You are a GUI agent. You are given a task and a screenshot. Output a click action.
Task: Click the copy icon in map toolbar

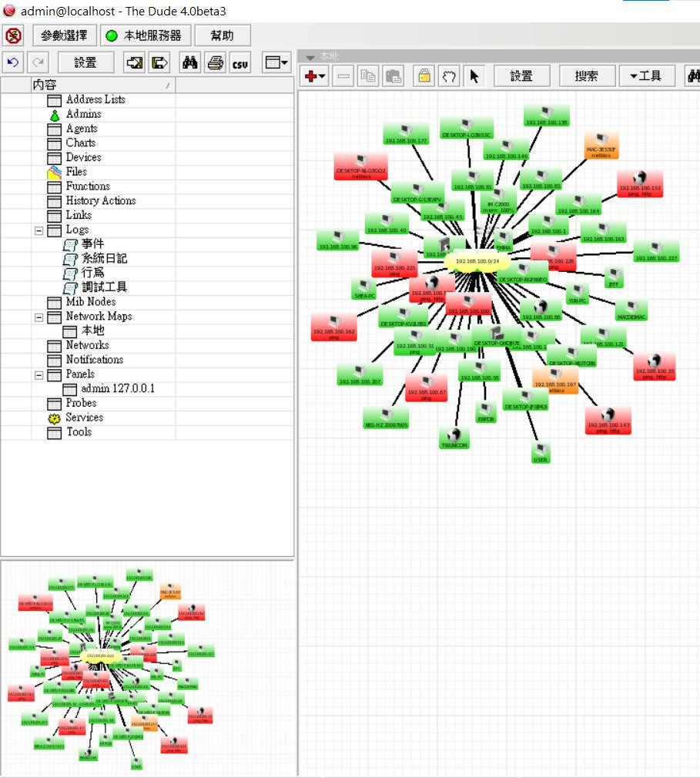tap(367, 76)
